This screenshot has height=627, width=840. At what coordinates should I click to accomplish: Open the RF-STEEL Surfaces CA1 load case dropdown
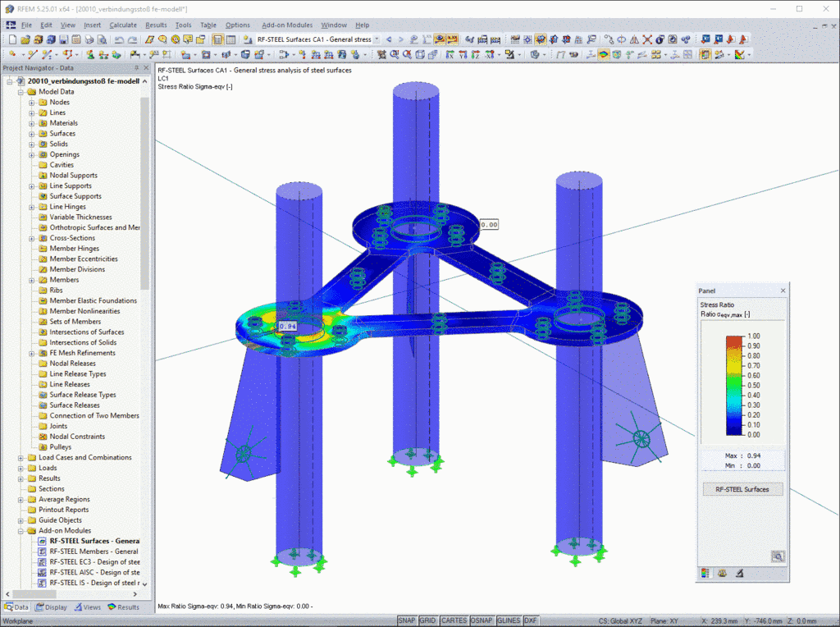pyautogui.click(x=377, y=39)
